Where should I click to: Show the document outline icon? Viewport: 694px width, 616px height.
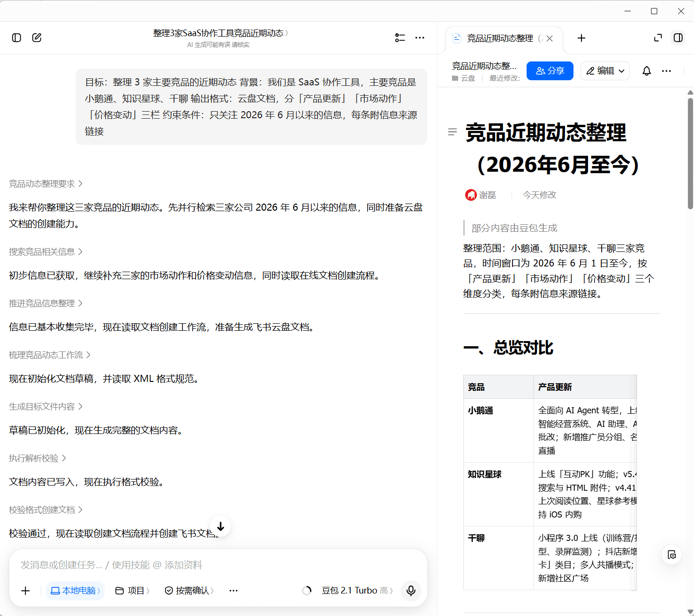pos(453,132)
